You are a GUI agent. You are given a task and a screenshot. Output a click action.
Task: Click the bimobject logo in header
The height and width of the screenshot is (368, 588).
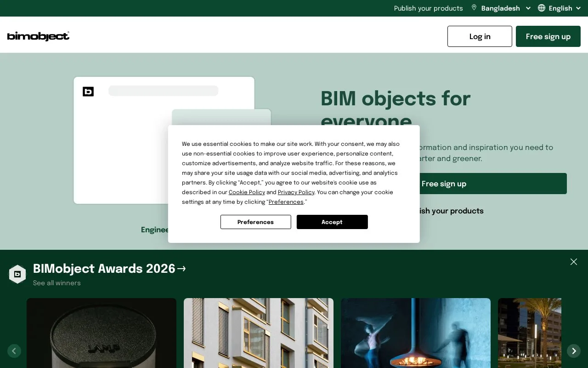[x=38, y=36]
